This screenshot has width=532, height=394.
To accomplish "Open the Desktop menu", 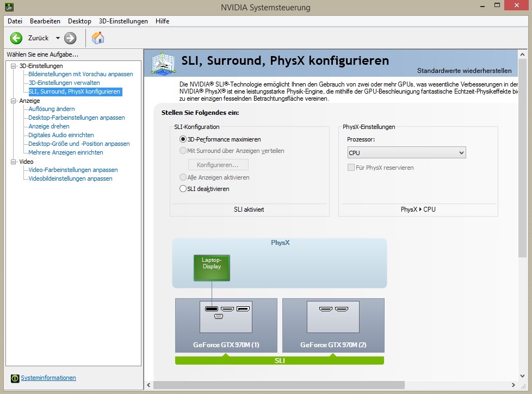I will [x=79, y=21].
